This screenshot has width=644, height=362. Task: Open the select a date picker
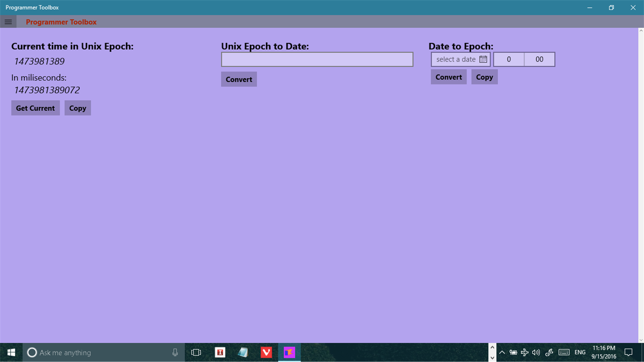click(x=461, y=59)
